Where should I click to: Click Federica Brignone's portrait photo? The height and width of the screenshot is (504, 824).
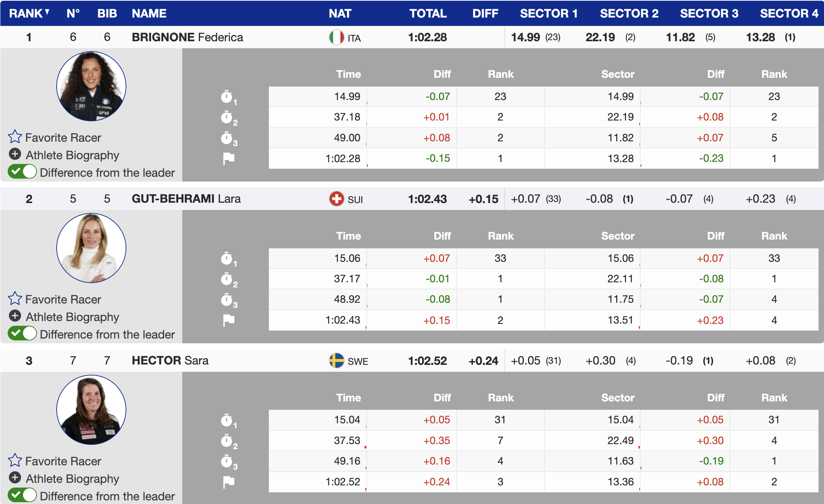[x=91, y=86]
